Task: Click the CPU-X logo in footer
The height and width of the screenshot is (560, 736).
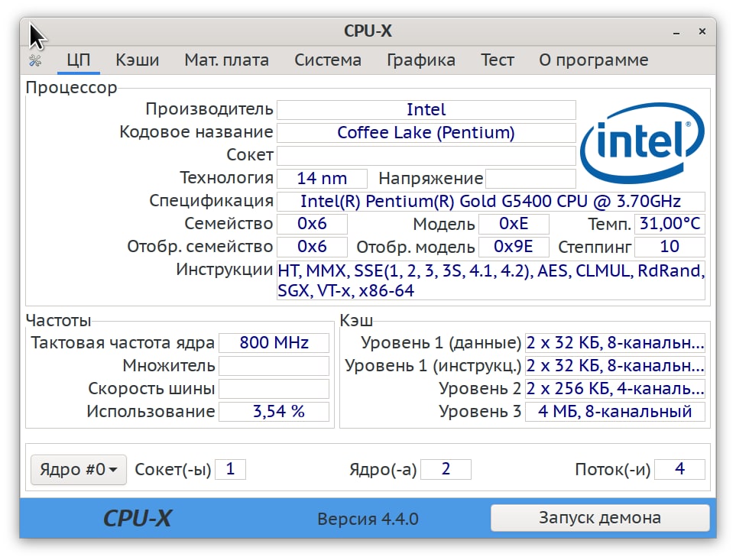Action: 138,519
